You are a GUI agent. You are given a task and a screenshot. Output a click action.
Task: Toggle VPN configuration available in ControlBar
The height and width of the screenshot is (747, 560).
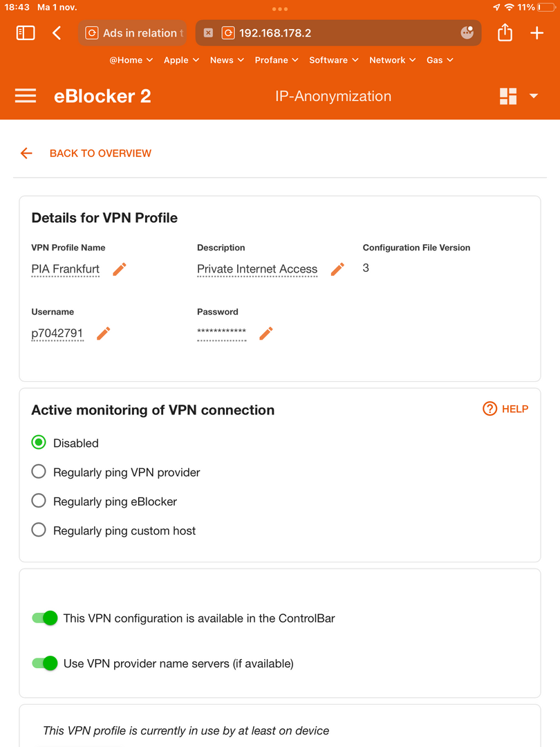45,618
